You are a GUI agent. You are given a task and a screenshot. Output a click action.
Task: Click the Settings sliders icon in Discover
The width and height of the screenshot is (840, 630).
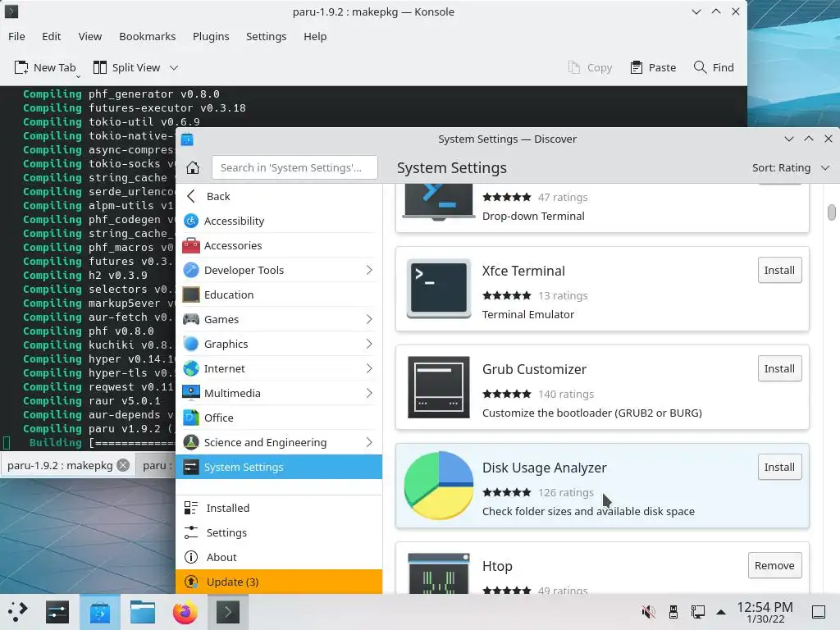tap(190, 532)
